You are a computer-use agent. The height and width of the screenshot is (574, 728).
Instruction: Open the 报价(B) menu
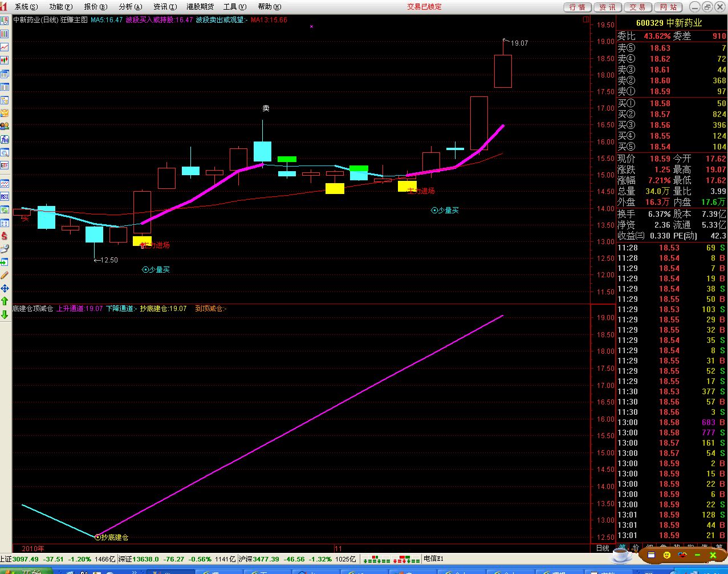[x=95, y=7]
